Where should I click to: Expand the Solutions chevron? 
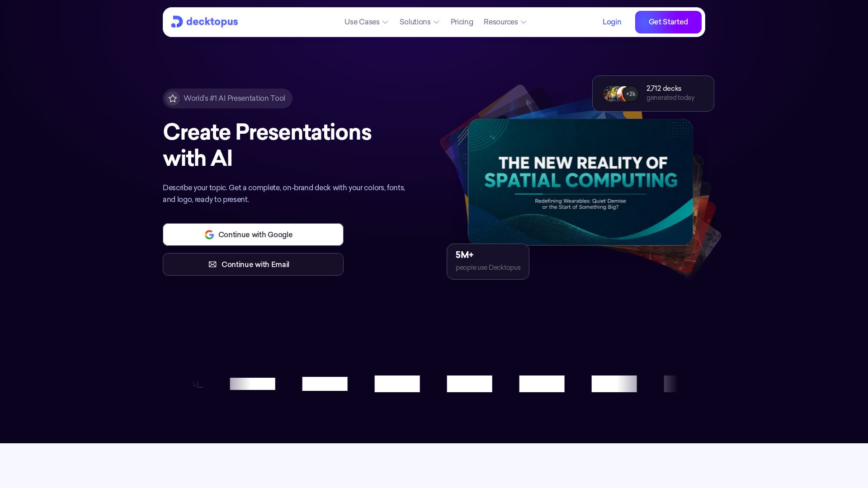pyautogui.click(x=436, y=22)
